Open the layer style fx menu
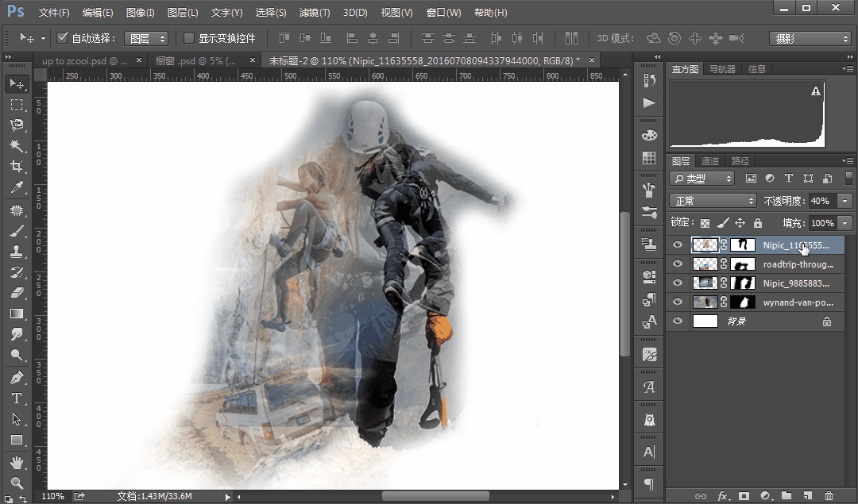Image resolution: width=858 pixels, height=504 pixels. [x=723, y=496]
